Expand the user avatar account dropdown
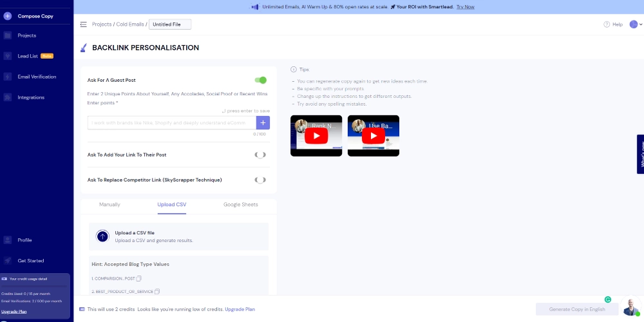The height and width of the screenshot is (322, 644). (636, 24)
